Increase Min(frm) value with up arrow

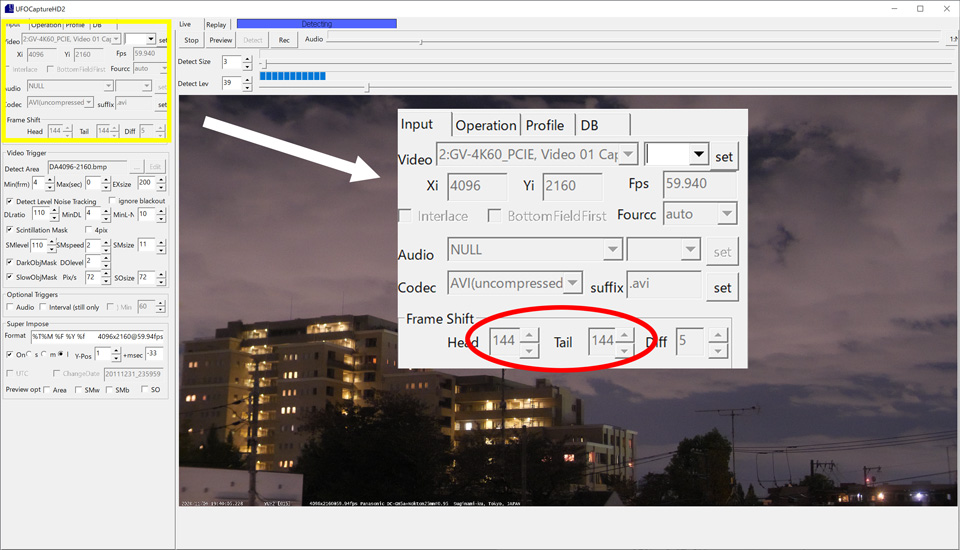[x=51, y=180]
